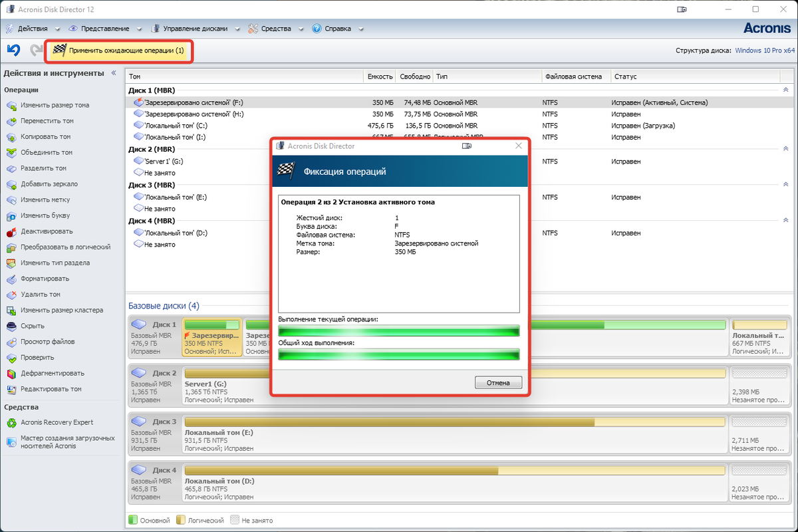Screen dimensions: 798x532
Task: Select Деактивировать operation
Action: tap(47, 231)
